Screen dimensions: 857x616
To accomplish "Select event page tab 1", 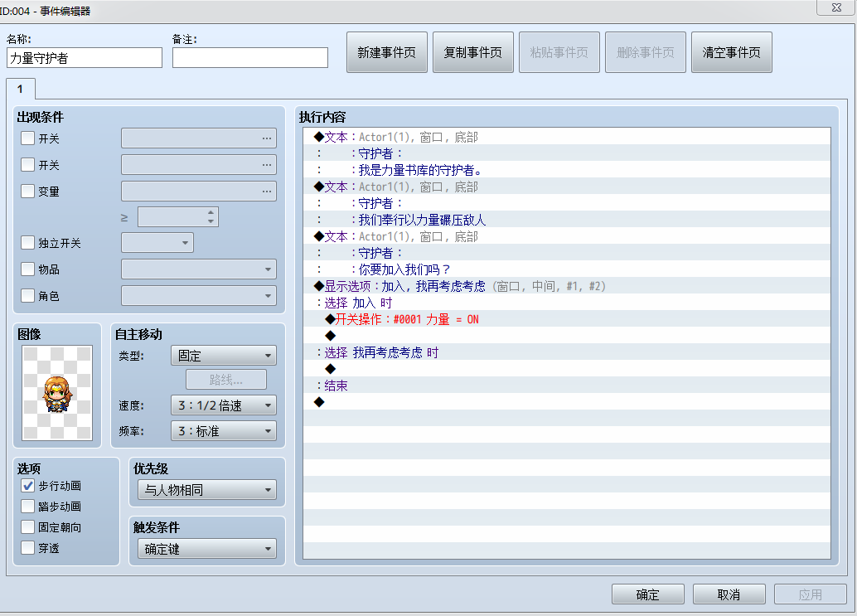I will pyautogui.click(x=20, y=89).
